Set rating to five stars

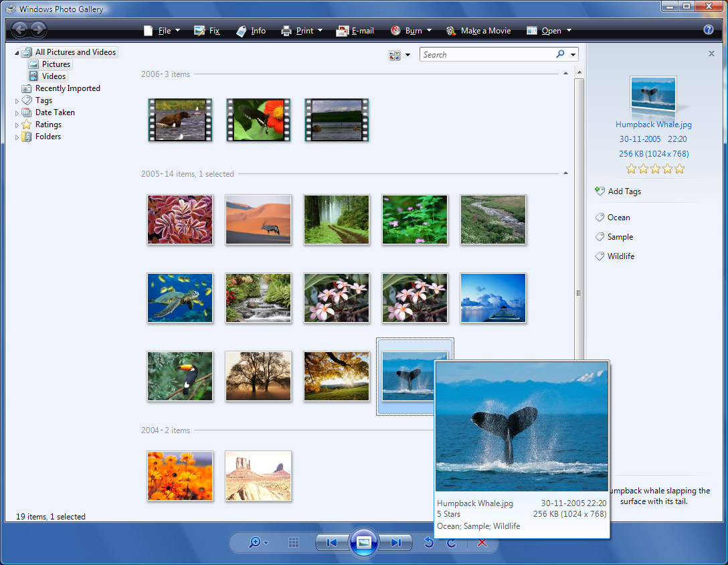(680, 169)
